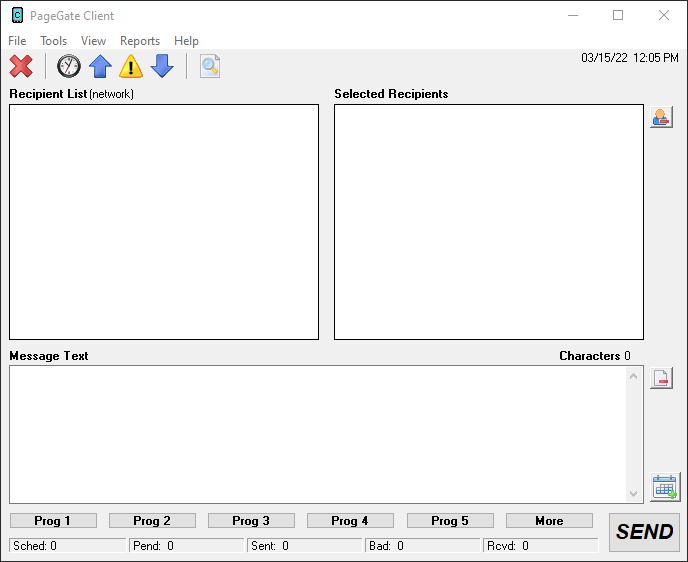
Task: Click the 'Sched: 0' status entry
Action: [x=67, y=546]
